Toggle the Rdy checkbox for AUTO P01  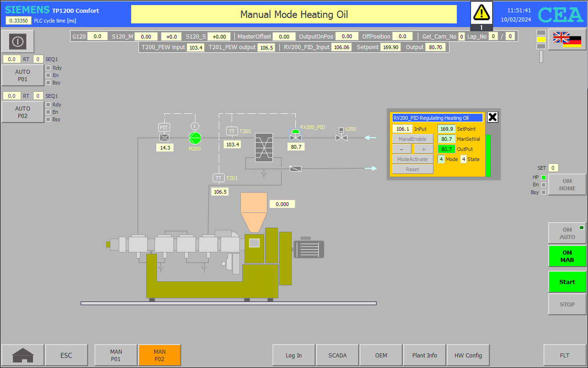(x=48, y=68)
